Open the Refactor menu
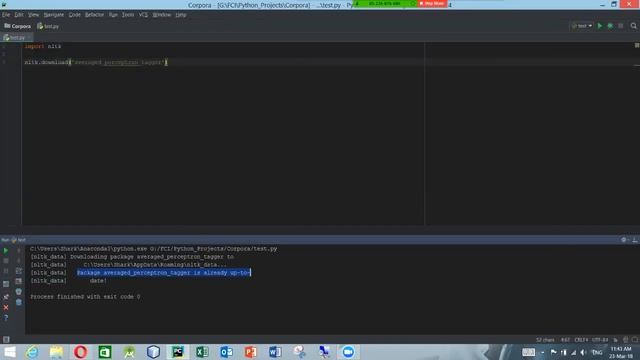 click(x=94, y=15)
